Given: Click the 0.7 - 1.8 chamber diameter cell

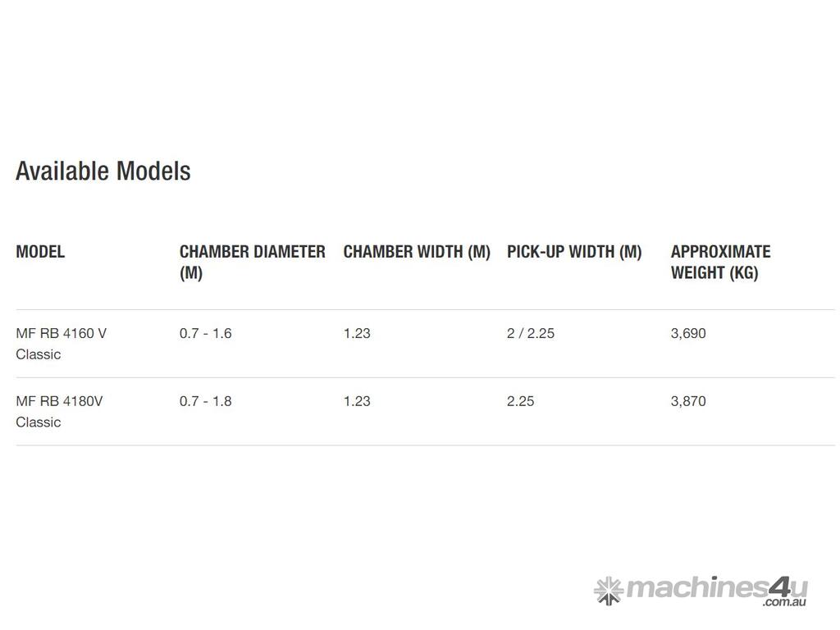Looking at the screenshot, I should pos(206,401).
